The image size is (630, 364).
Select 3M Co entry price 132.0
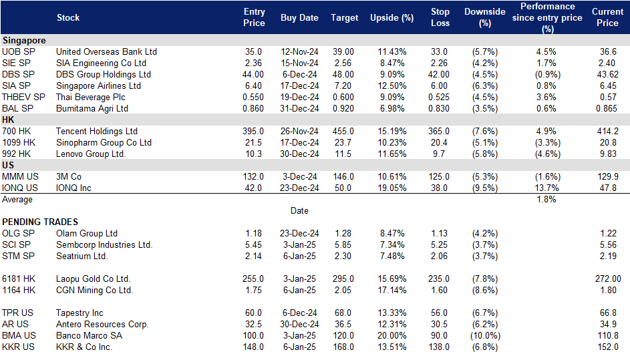[253, 177]
